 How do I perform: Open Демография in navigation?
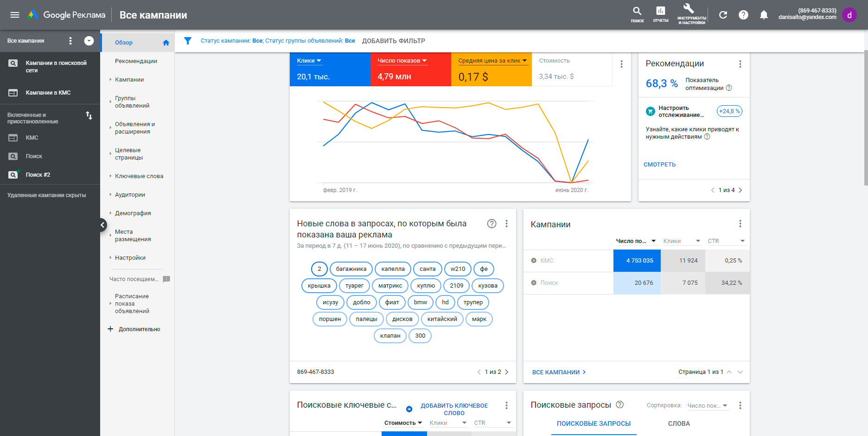[133, 213]
